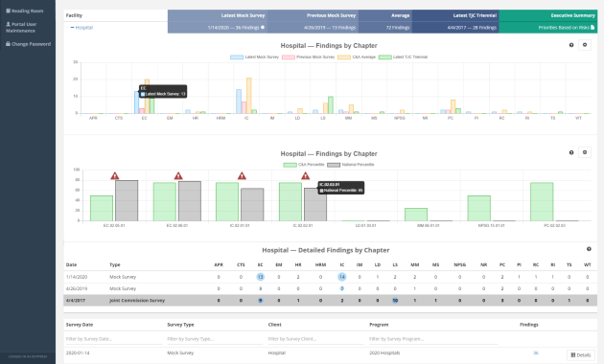Click help icon on Detailed Findings by Chapter

(x=589, y=249)
